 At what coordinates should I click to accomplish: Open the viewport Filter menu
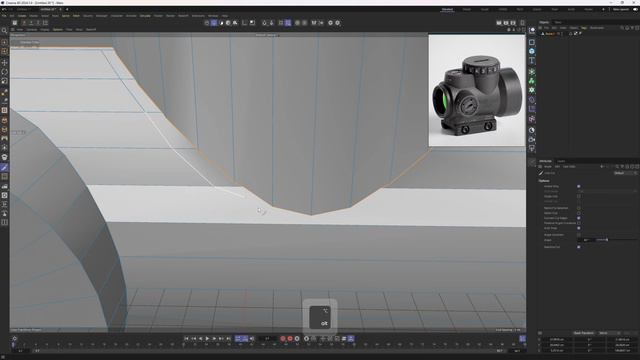click(69, 29)
